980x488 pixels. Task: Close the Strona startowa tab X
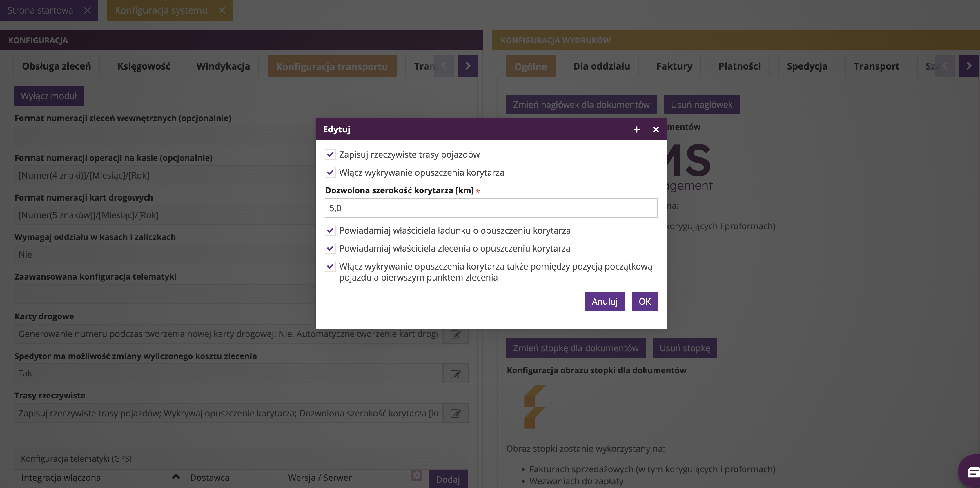click(x=88, y=10)
